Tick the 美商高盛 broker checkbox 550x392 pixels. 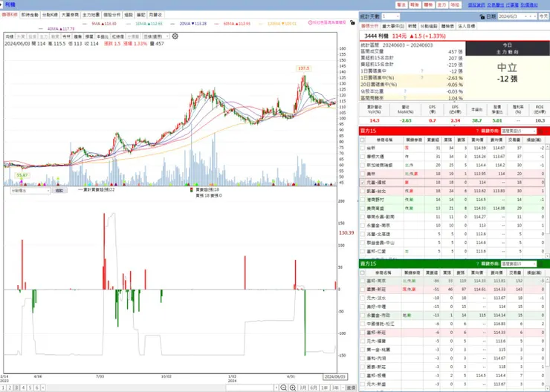point(363,208)
